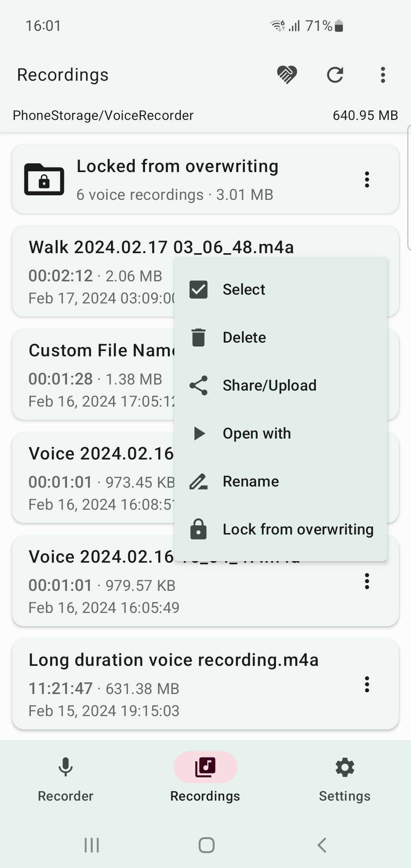Open options for Locked from overwriting folder
This screenshot has width=411, height=868.
[x=367, y=179]
